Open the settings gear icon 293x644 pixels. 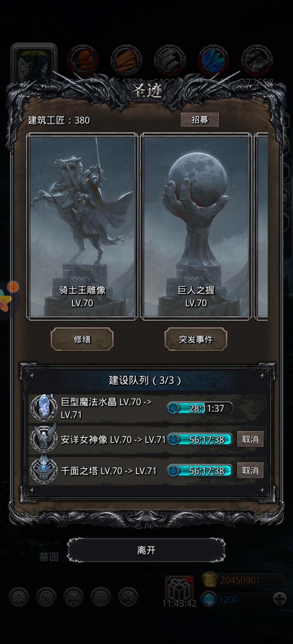[19, 597]
